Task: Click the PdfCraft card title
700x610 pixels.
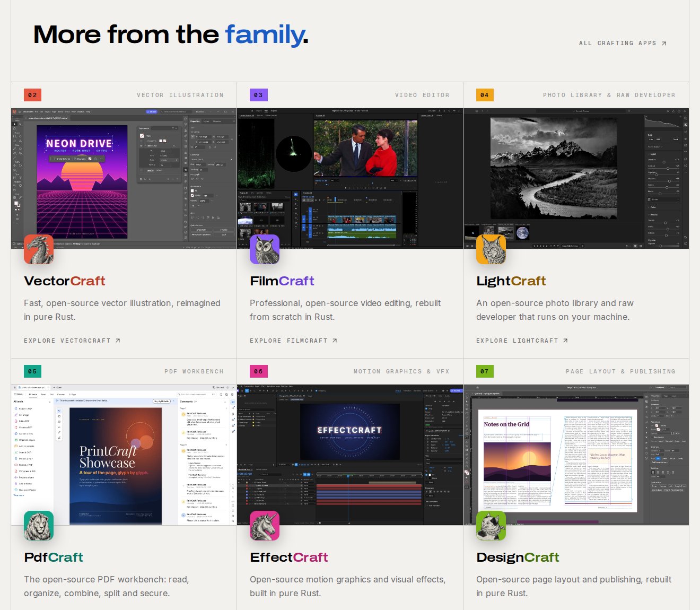Action: 54,557
